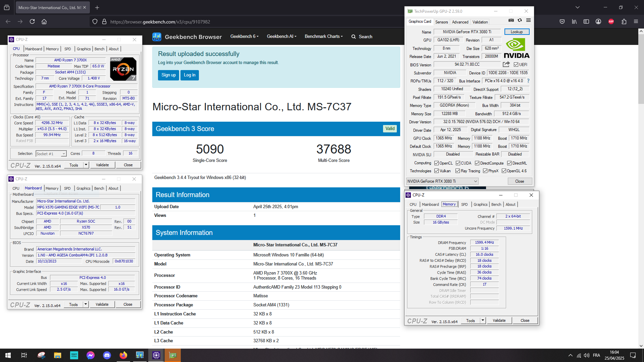This screenshot has height=362, width=644.
Task: Open Graphics tab in CPU-Z Mainboard window
Action: (x=83, y=188)
